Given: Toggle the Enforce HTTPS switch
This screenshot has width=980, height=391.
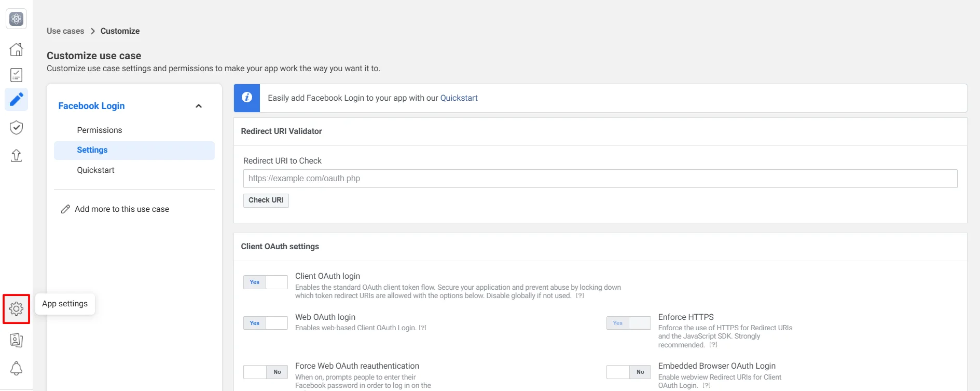Looking at the screenshot, I should [x=628, y=323].
